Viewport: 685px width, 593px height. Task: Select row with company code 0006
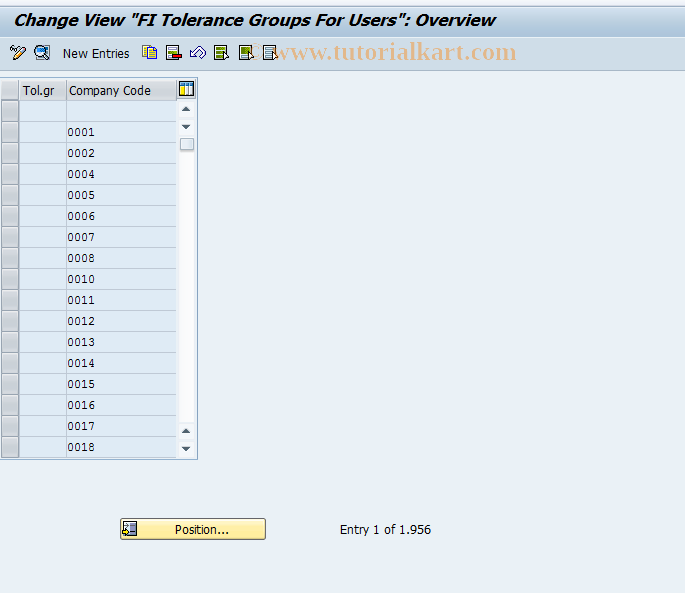tap(10, 216)
